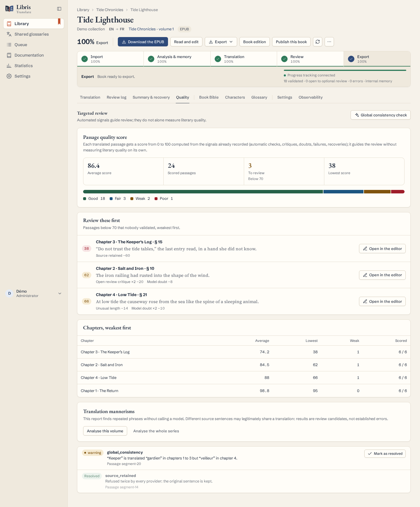Click the Settings gear icon in the sidebar

[x=9, y=76]
